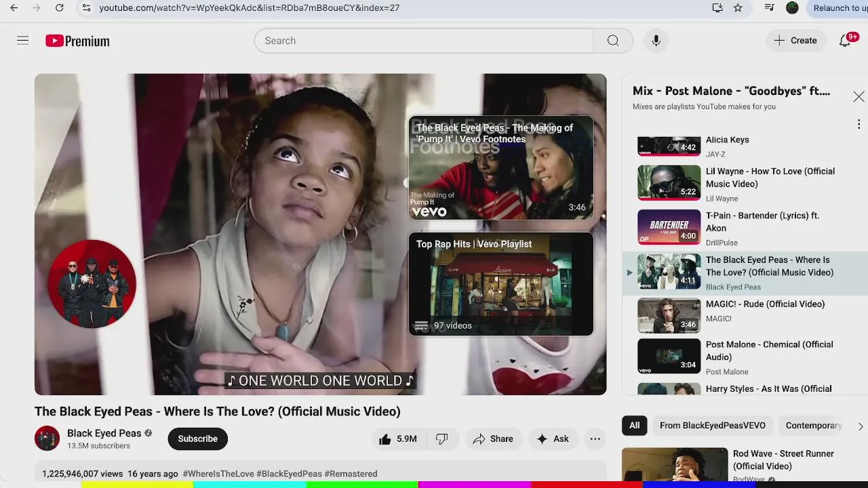Open #BlackEyedPeas hashtag

[290, 474]
